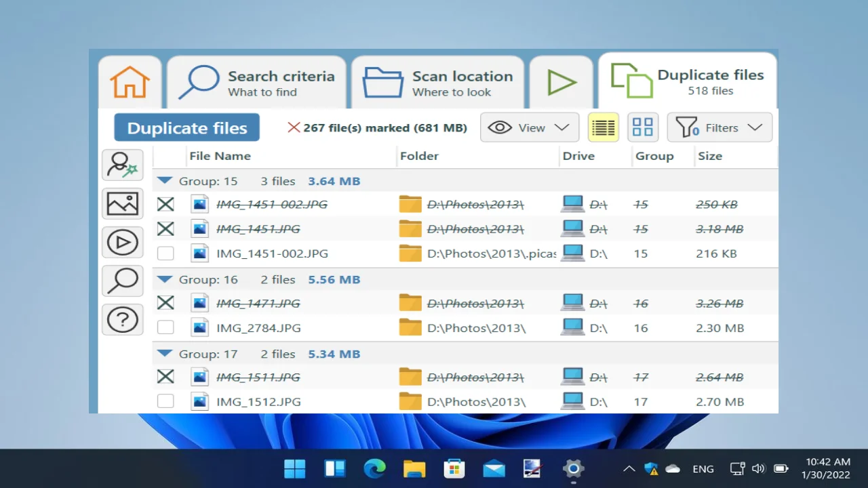Click the media play sidebar icon
The image size is (868, 488).
[x=123, y=242]
